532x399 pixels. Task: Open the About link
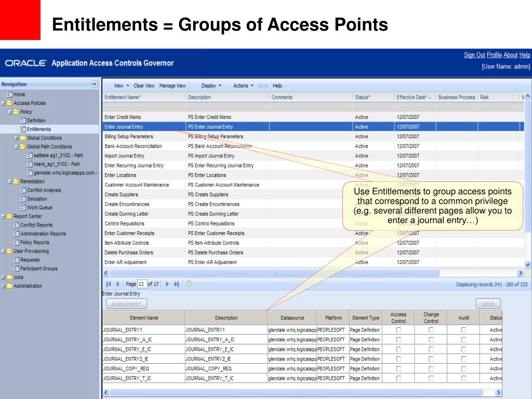tap(511, 55)
